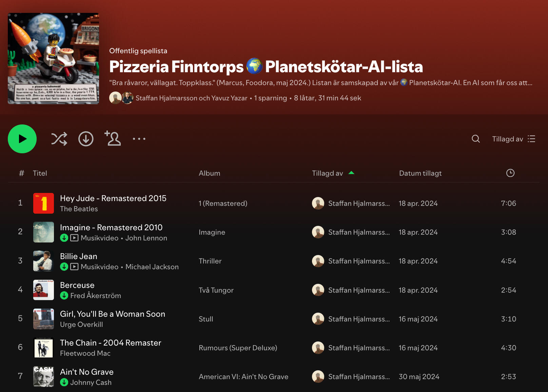Click the downloaded indicator on Berceuse
Screen dimensions: 548x392
click(x=64, y=296)
